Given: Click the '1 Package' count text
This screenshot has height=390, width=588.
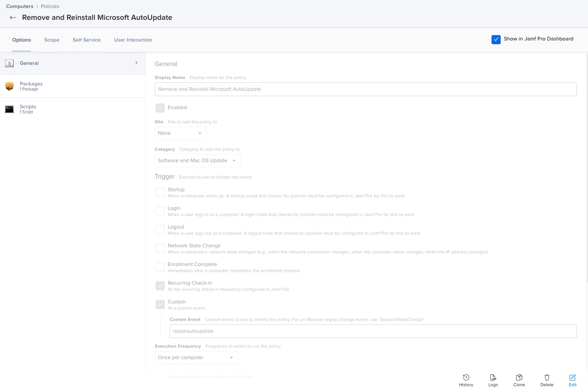Looking at the screenshot, I should (29, 89).
